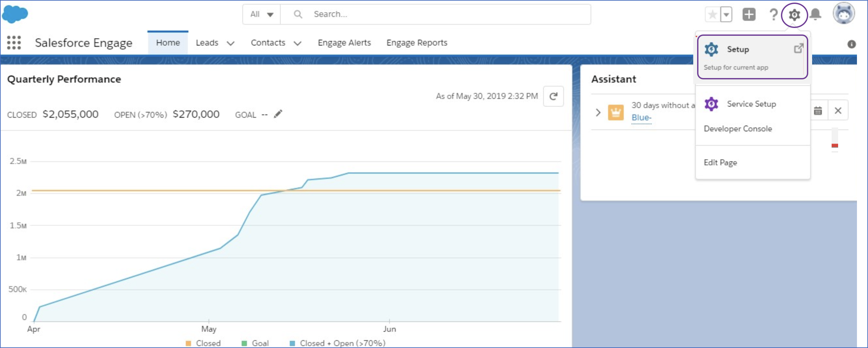The width and height of the screenshot is (868, 348).
Task: Click the blue Setup gear icon
Action: (711, 49)
